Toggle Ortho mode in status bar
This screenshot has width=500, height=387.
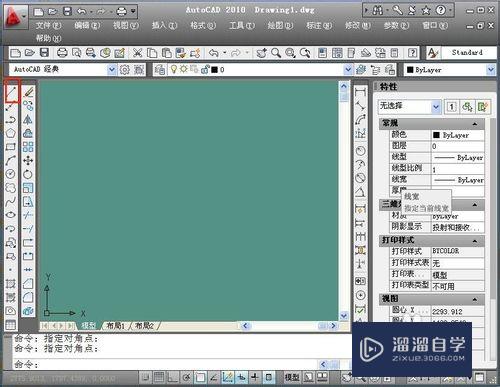(173, 377)
